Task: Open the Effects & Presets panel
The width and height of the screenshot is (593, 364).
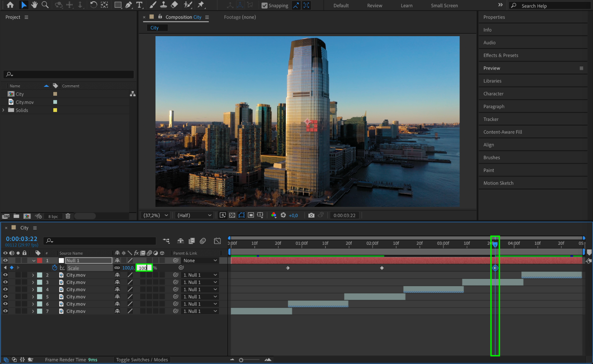Action: pos(501,55)
